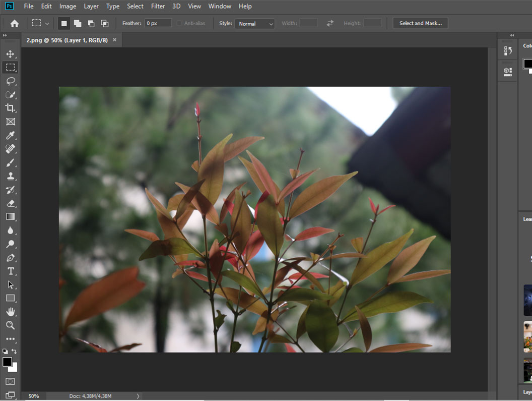Toggle the Anti-alias checkbox
Image resolution: width=532 pixels, height=401 pixels.
[179, 23]
